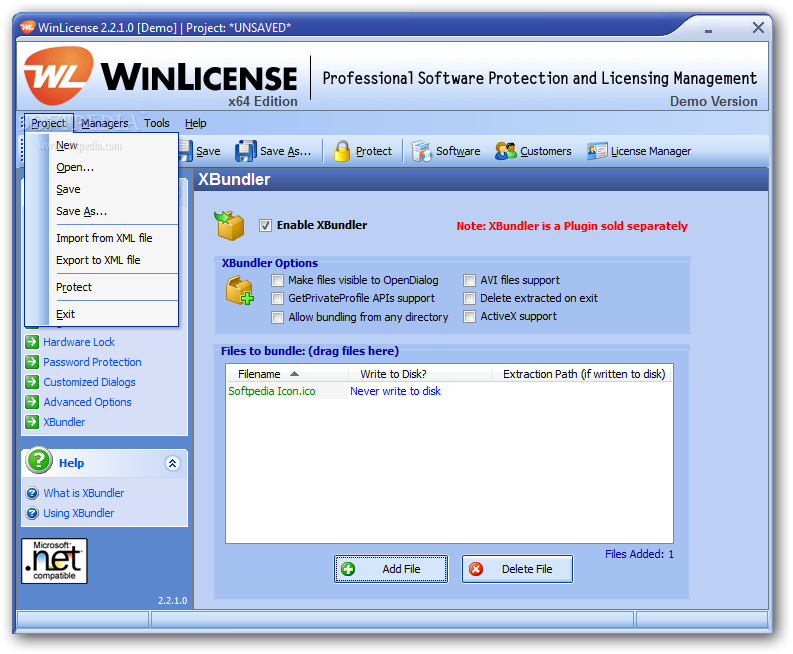The width and height of the screenshot is (793, 654).
Task: Click the green arrow icon beside Password Protection
Action: coord(32,362)
